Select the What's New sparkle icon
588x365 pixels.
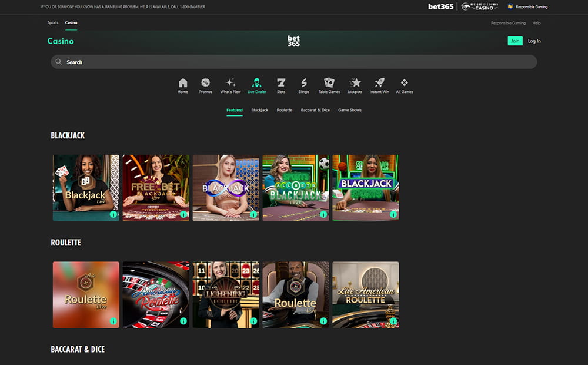coord(230,83)
